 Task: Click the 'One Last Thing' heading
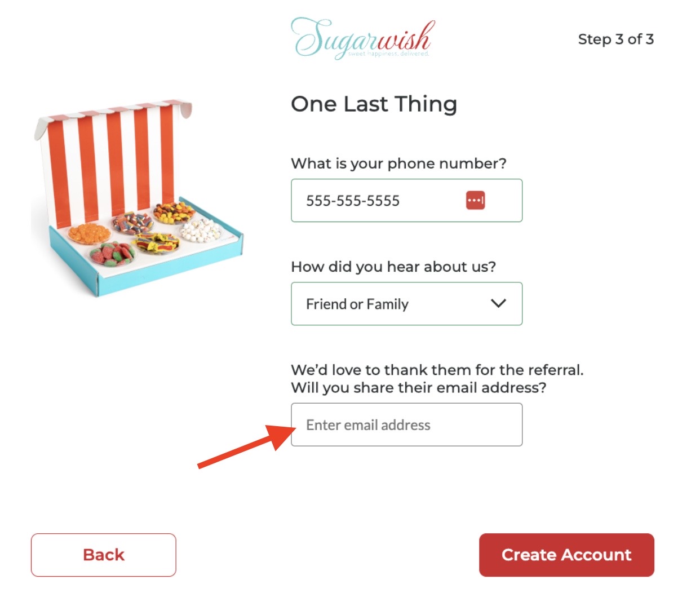click(374, 104)
